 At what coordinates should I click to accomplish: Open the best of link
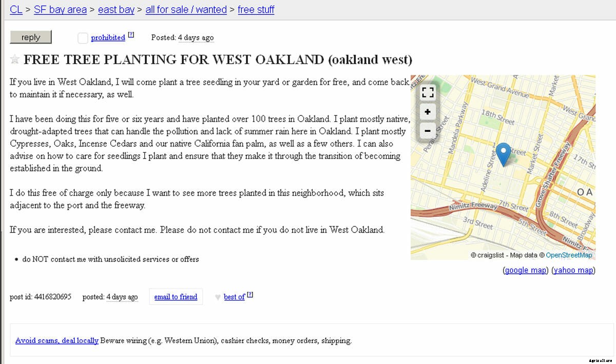234,297
